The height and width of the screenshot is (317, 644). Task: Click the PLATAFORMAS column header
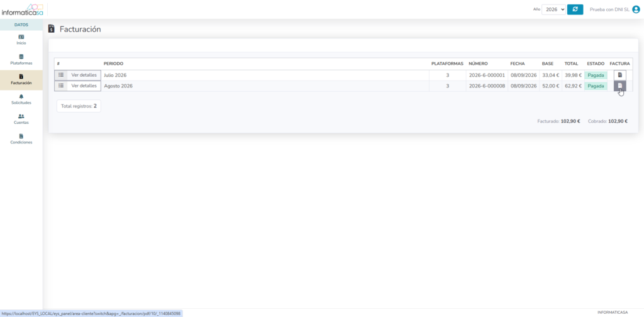447,64
